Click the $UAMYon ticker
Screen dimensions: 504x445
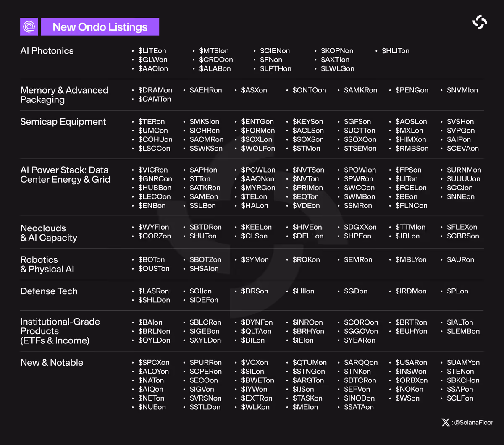[463, 363]
